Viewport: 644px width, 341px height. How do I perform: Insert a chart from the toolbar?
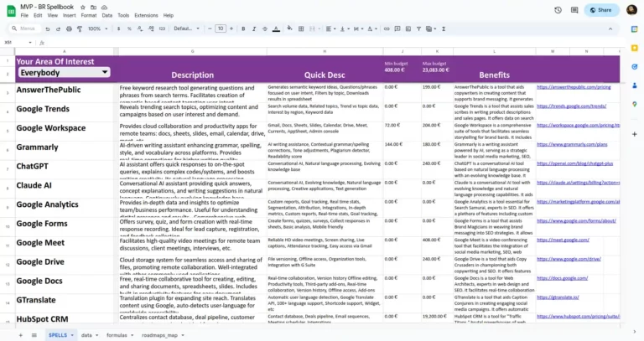click(408, 28)
